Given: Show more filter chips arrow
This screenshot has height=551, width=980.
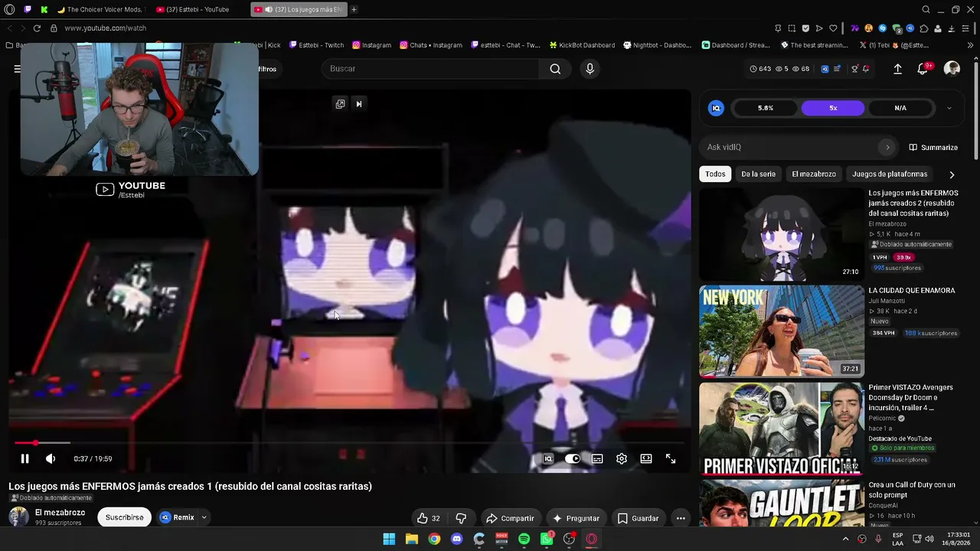Looking at the screenshot, I should [952, 174].
